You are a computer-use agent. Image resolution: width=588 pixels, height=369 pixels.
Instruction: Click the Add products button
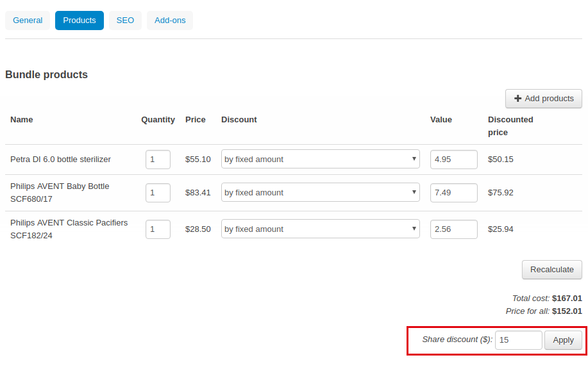544,99
